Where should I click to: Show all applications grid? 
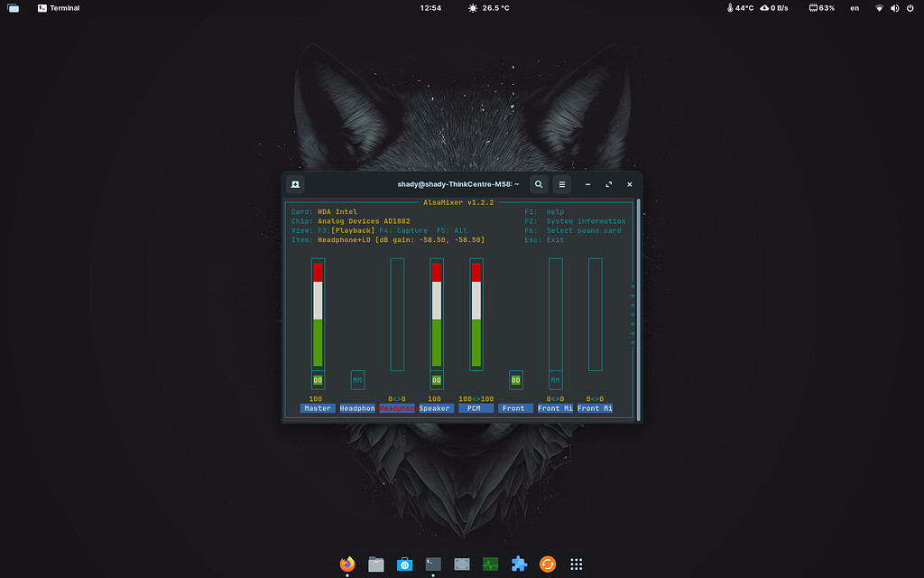click(x=576, y=564)
